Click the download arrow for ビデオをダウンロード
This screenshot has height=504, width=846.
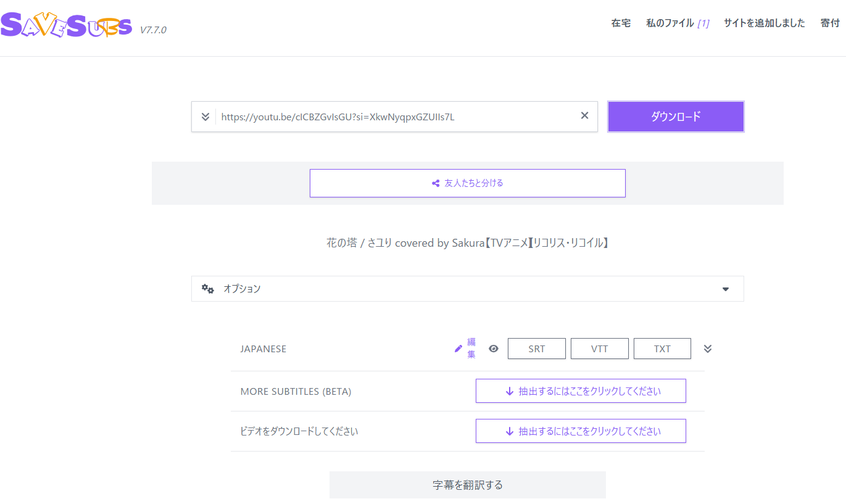(x=509, y=431)
